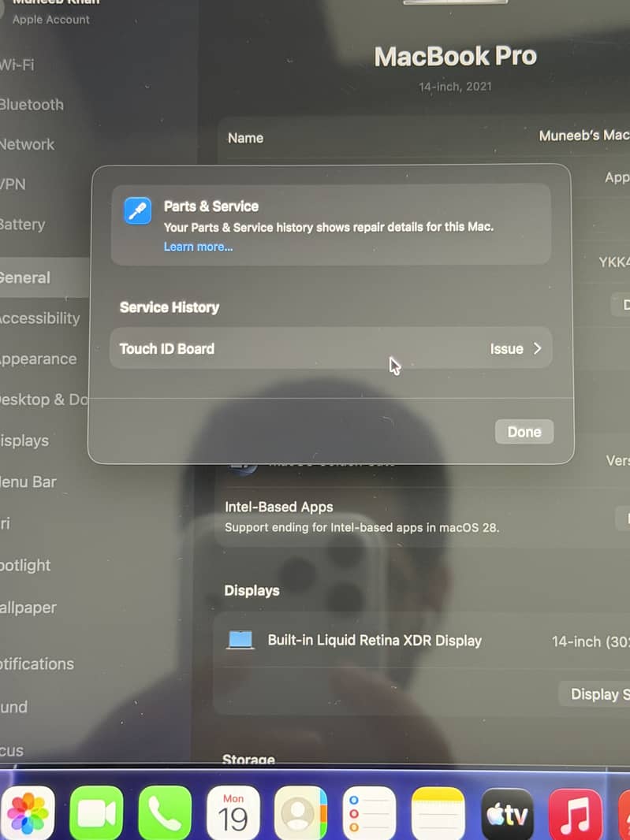Screen dimensions: 630x840
Task: Click the Storage section heading
Action: click(x=249, y=759)
